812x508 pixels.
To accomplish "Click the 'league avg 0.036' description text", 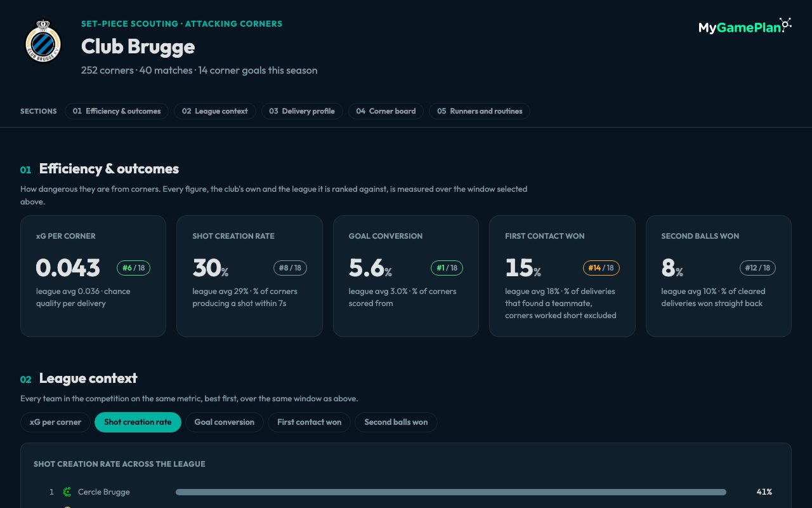I will pos(83,297).
